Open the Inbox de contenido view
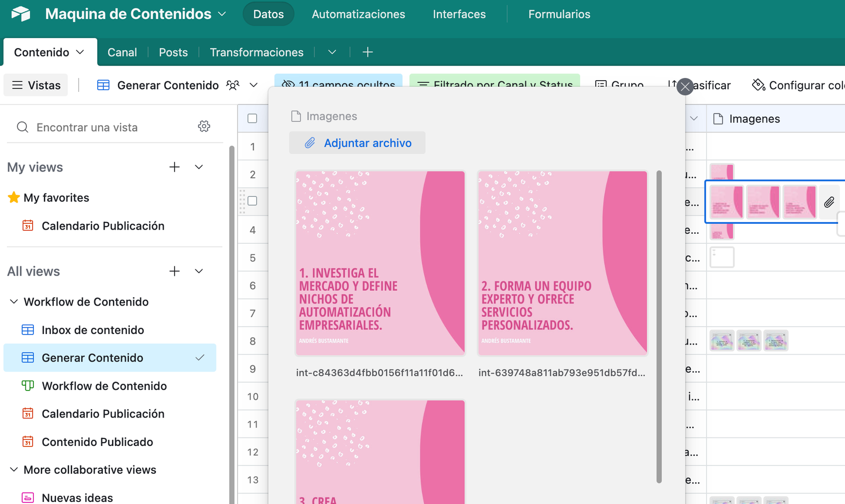Screen dimensions: 845x504 tap(93, 330)
